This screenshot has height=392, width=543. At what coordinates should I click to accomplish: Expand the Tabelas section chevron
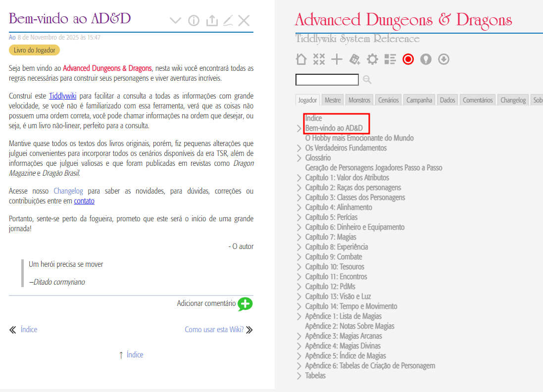pos(299,376)
